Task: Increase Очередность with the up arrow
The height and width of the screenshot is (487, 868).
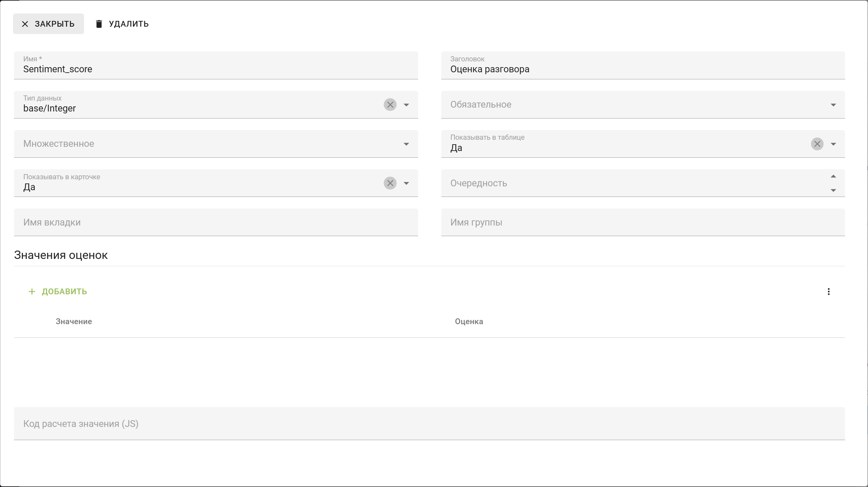Action: click(833, 176)
